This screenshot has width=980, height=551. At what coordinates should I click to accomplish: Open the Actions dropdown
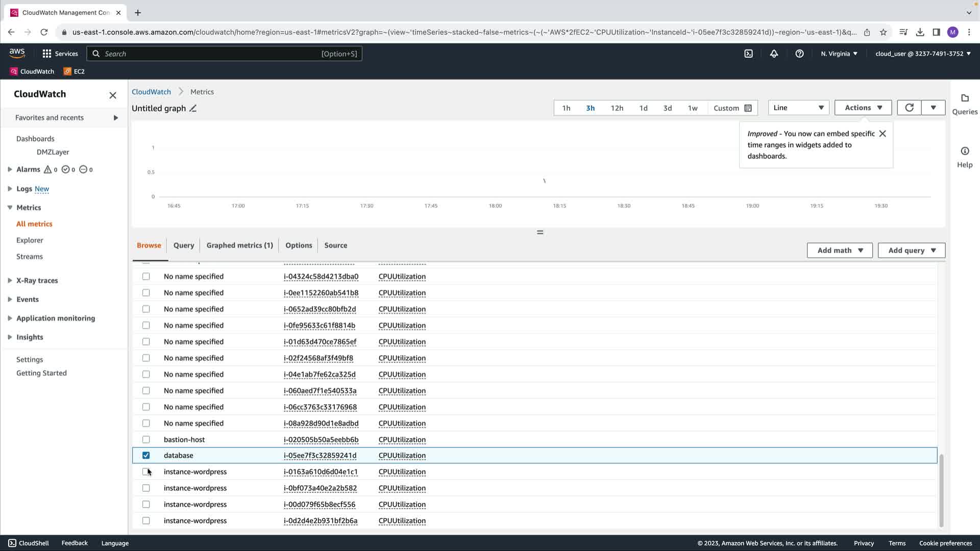(863, 108)
